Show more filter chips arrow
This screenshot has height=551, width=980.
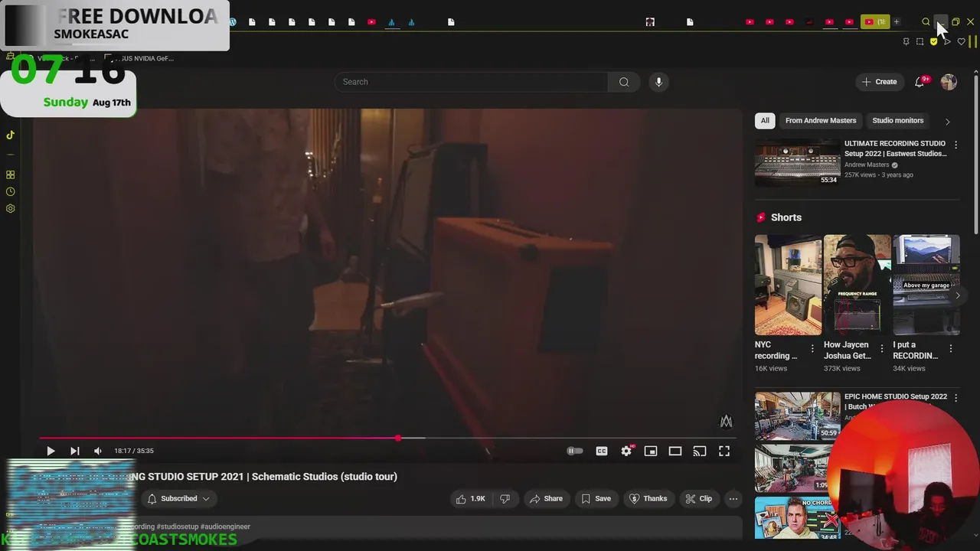947,121
